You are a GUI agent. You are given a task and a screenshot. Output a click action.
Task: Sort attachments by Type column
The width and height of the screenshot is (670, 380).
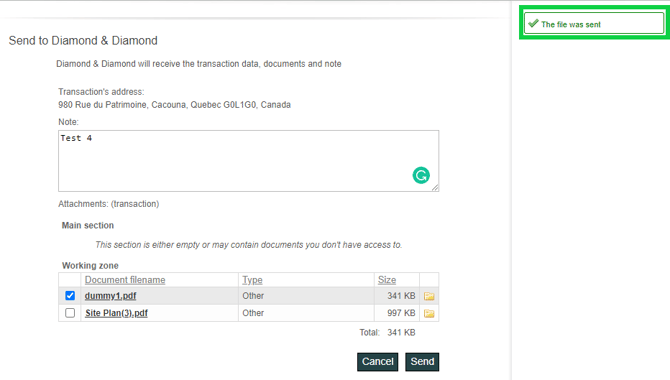252,280
